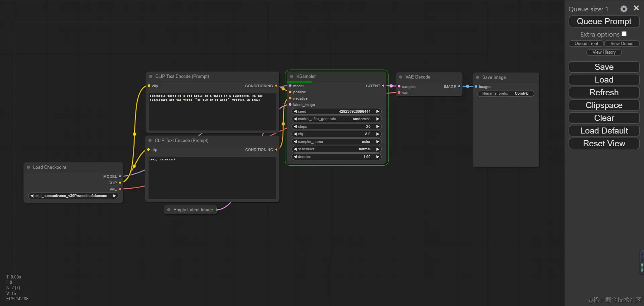Image resolution: width=644 pixels, height=306 pixels.
Task: Click the vae input slot on VAE Decode
Action: [399, 93]
